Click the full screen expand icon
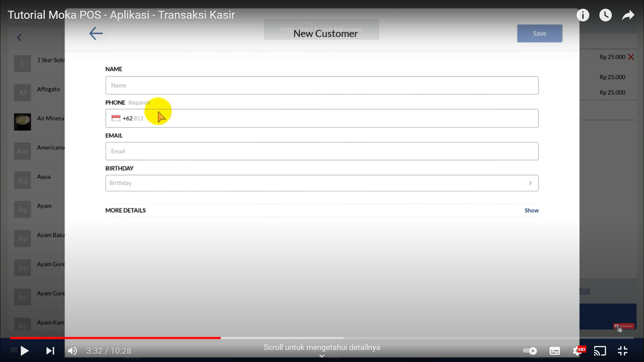This screenshot has height=362, width=644. (623, 351)
